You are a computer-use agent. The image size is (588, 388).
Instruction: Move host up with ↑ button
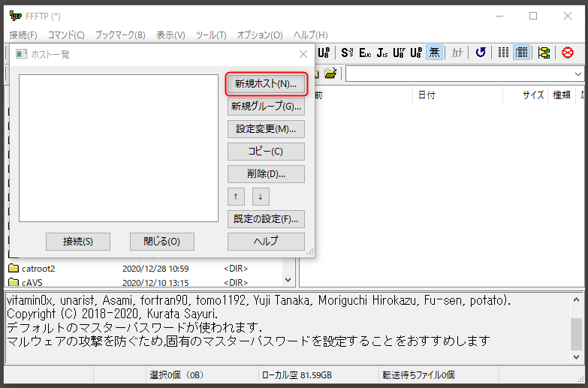coord(236,197)
